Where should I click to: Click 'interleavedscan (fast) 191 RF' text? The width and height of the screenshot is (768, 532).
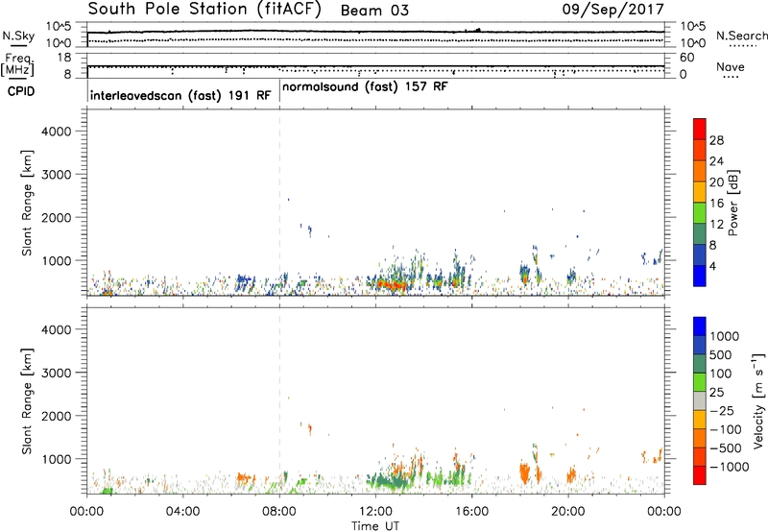pyautogui.click(x=180, y=95)
